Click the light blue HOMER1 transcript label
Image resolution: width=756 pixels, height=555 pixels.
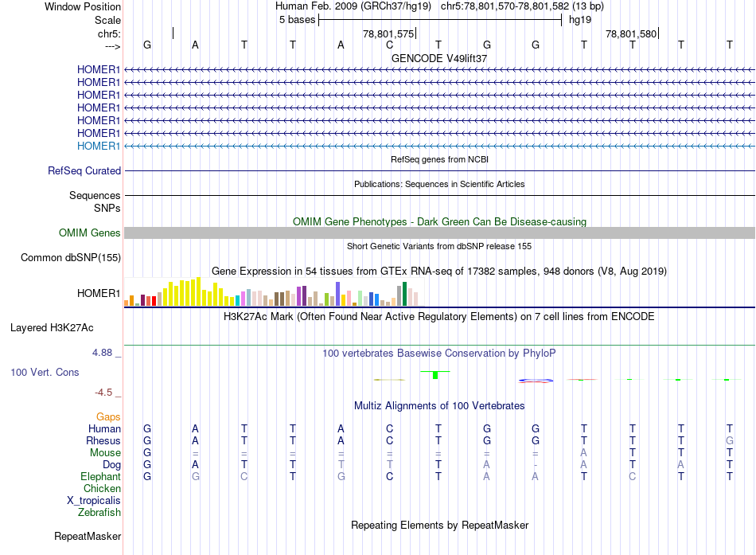99,146
